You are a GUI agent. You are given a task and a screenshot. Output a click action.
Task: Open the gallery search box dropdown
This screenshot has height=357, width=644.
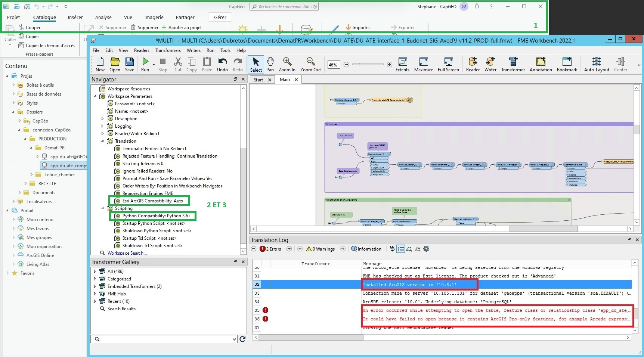tap(234, 339)
